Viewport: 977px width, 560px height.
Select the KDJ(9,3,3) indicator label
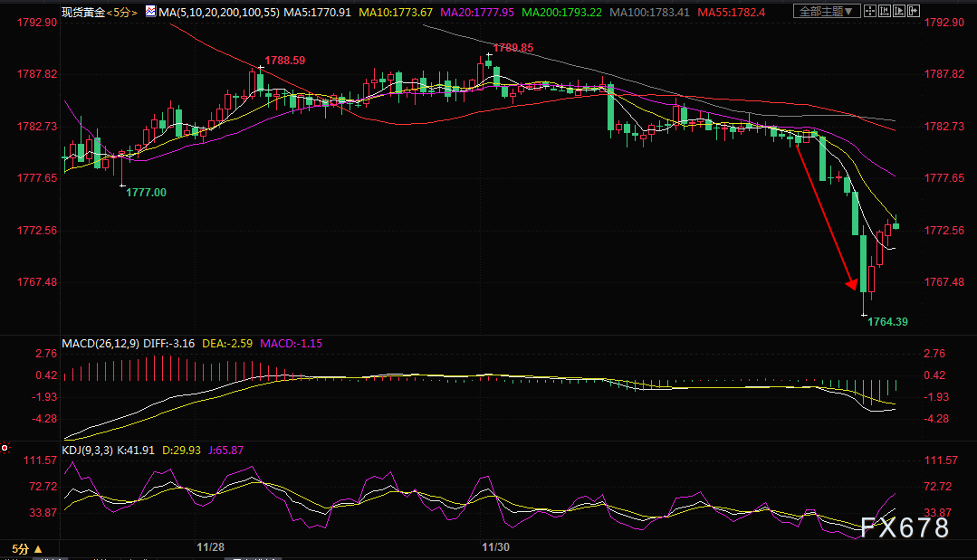[87, 450]
